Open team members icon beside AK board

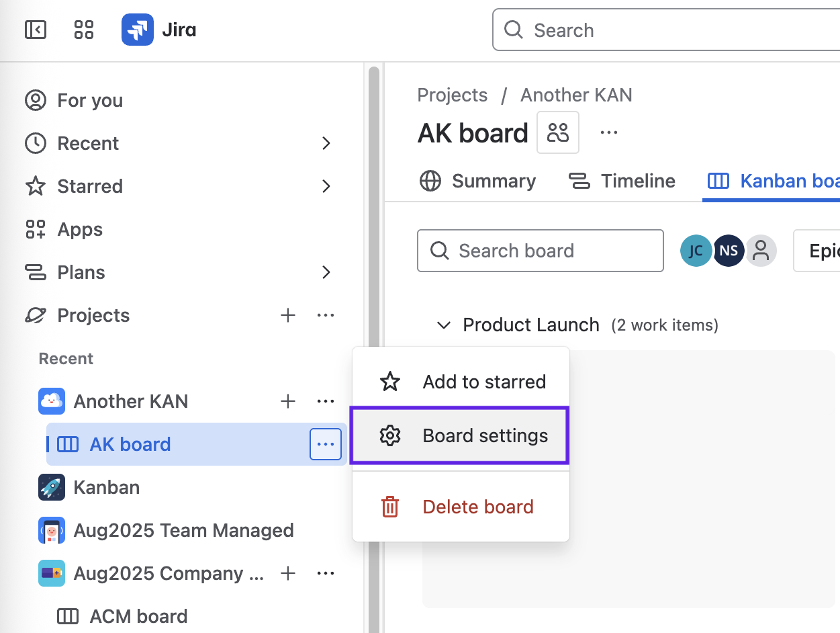(x=558, y=132)
